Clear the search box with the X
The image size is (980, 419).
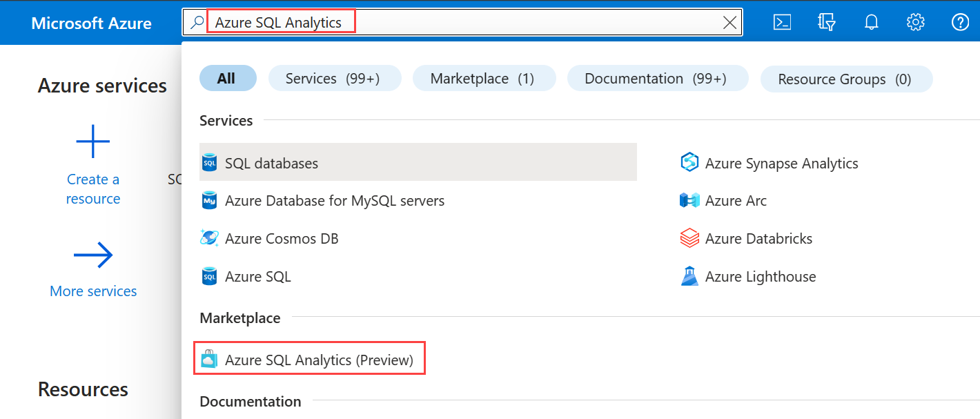[729, 22]
